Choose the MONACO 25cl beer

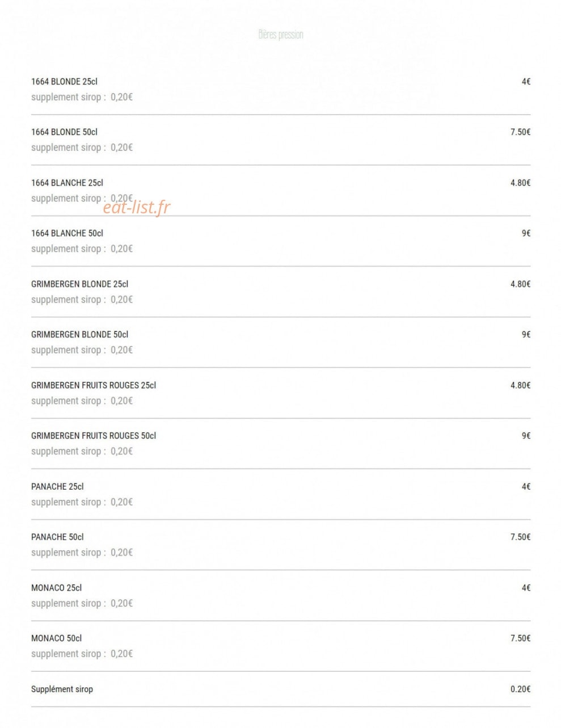[56, 588]
